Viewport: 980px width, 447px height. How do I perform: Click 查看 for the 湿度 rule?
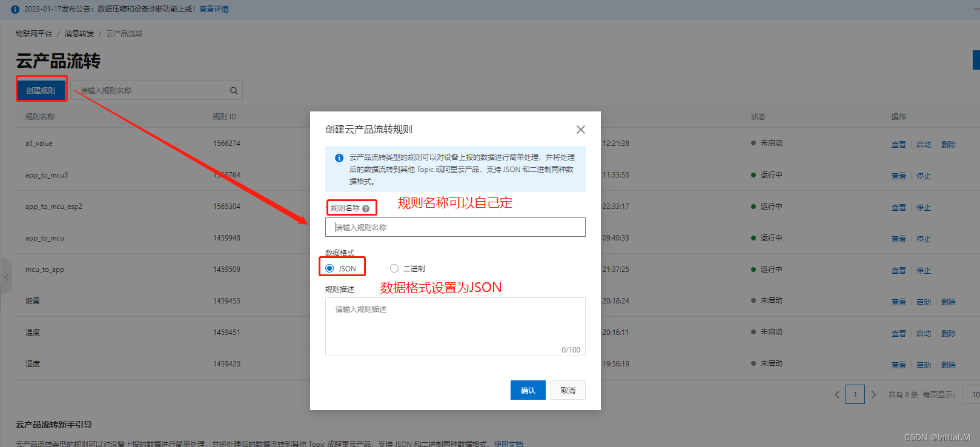coord(899,365)
